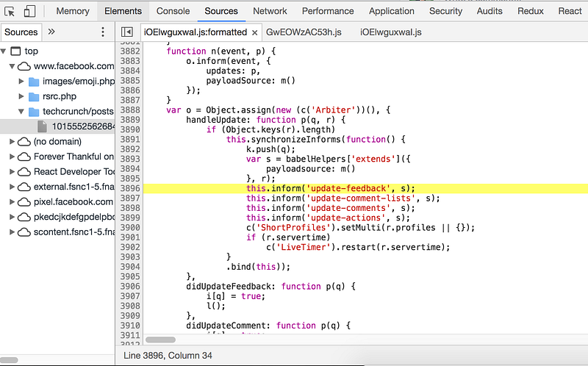This screenshot has height=366, width=588.
Task: Expand the images/emoji.php folder
Action: tap(21, 81)
